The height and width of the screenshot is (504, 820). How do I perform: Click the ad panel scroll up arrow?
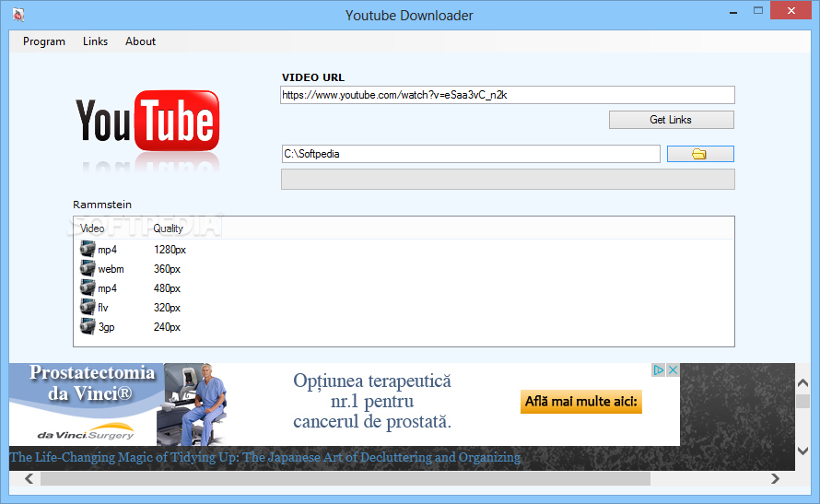pos(802,383)
